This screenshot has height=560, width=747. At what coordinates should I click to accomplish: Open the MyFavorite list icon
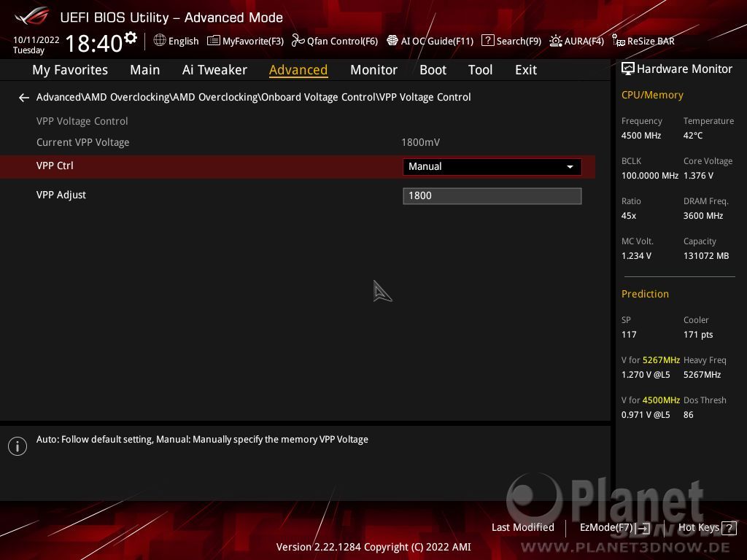(214, 41)
